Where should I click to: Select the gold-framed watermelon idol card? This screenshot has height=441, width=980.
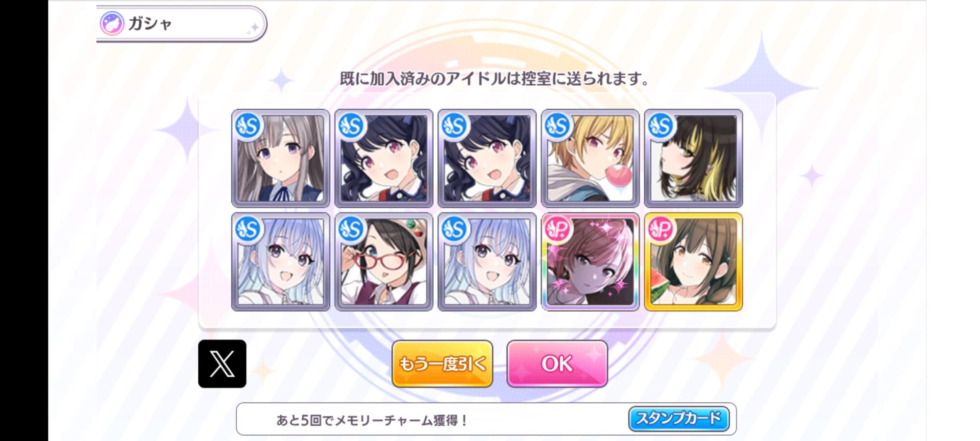tap(693, 262)
